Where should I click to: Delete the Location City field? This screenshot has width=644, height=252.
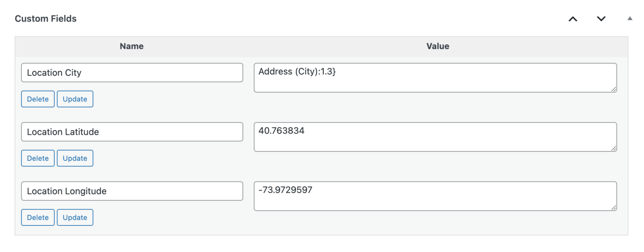[38, 99]
